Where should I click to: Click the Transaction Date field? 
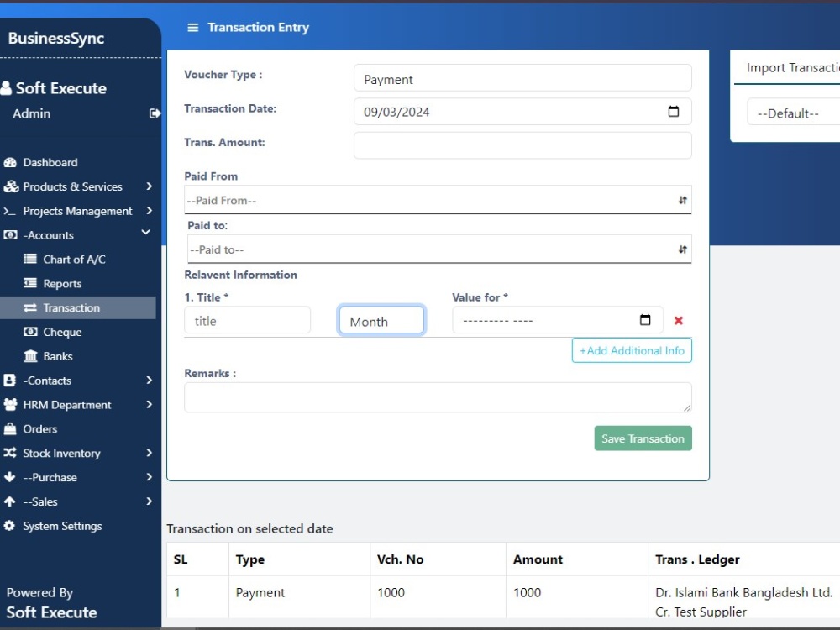pyautogui.click(x=522, y=112)
